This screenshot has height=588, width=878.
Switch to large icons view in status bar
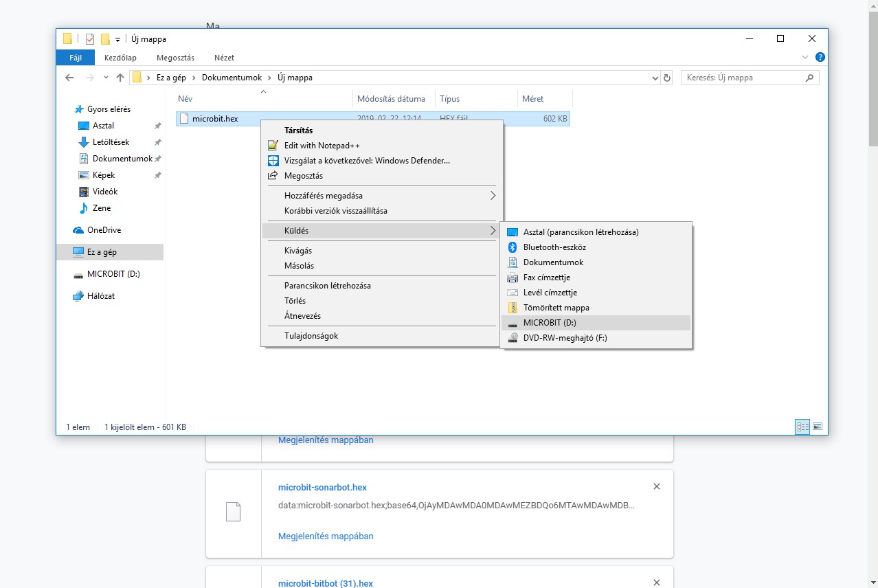(818, 427)
